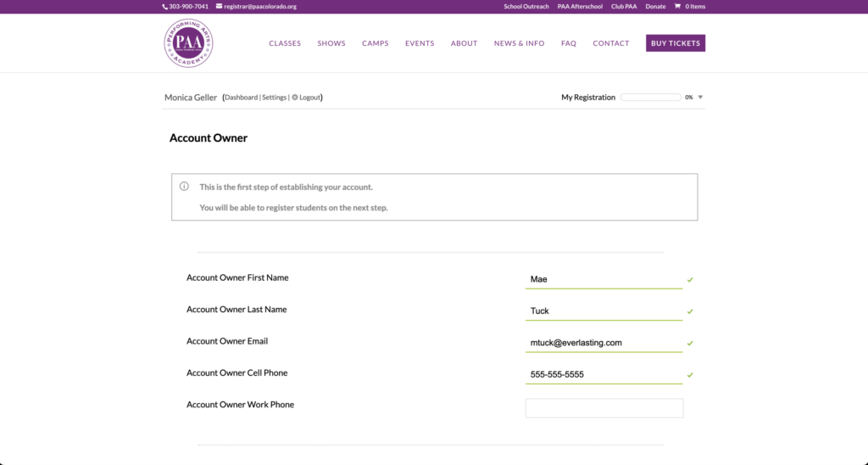Click the Account Owner Last Name field

tap(604, 311)
